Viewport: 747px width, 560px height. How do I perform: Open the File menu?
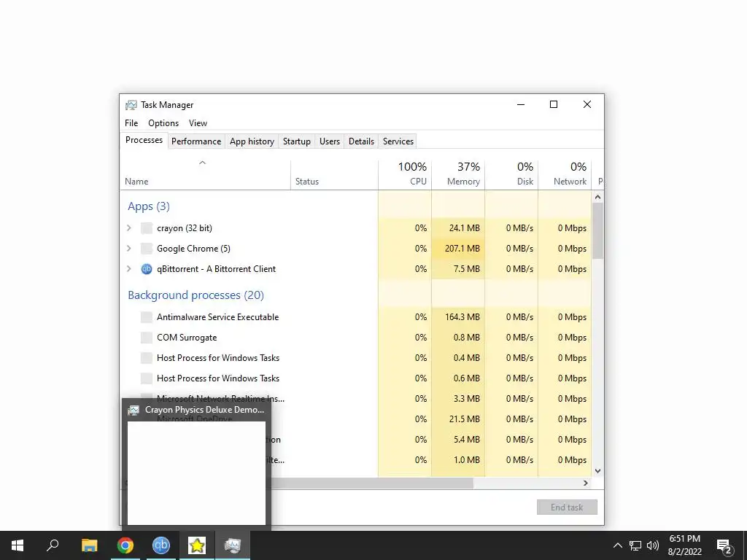(131, 123)
